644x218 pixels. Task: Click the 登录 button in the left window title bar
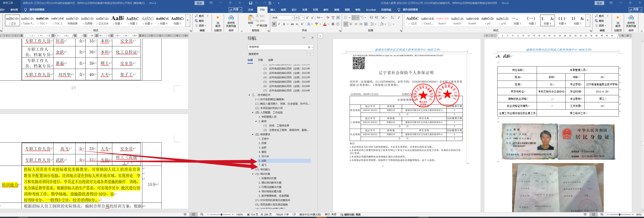coord(199,3)
